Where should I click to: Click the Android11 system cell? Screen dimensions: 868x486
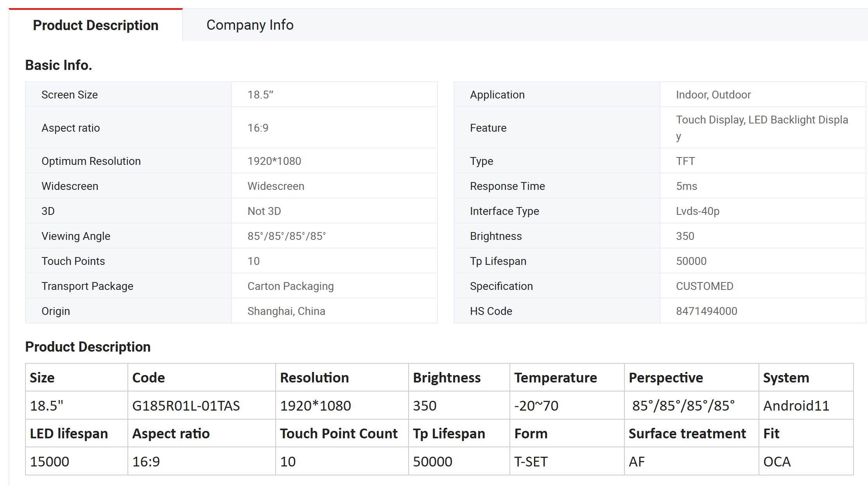pyautogui.click(x=796, y=406)
